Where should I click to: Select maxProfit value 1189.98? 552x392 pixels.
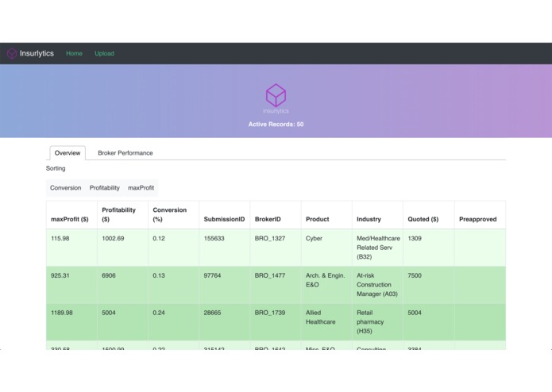(x=62, y=313)
